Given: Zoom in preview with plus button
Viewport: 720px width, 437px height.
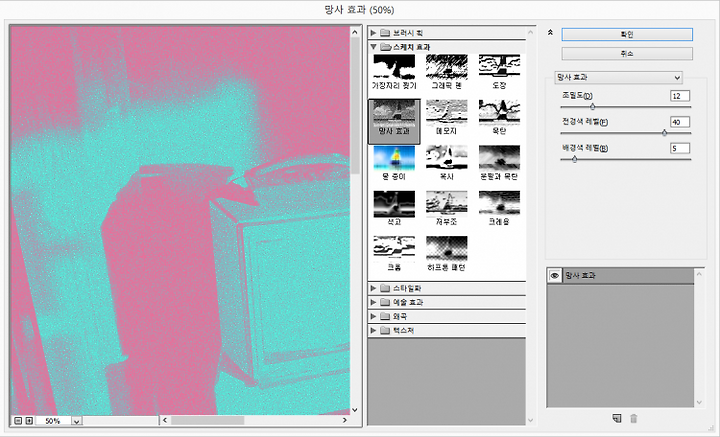Looking at the screenshot, I should [x=29, y=420].
